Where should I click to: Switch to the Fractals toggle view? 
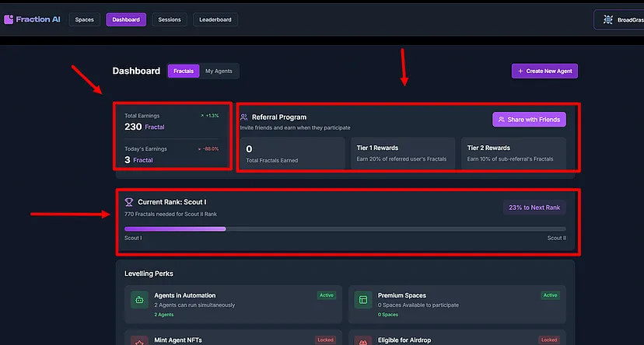[184, 71]
